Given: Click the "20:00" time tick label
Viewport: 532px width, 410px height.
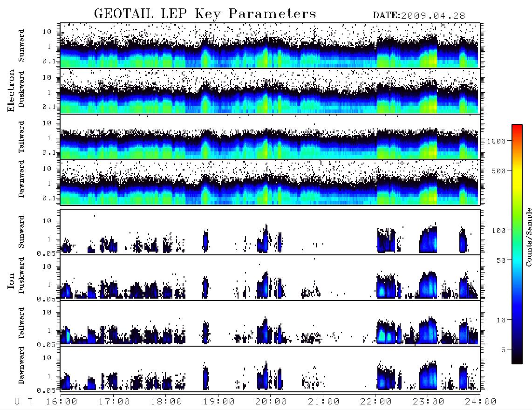Looking at the screenshot, I should (271, 402).
